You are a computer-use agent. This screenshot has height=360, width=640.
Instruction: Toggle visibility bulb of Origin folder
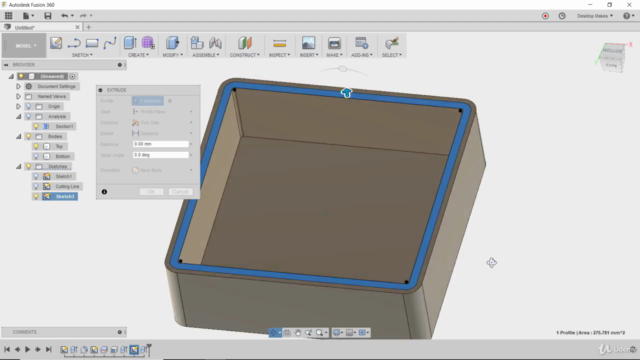click(28, 106)
